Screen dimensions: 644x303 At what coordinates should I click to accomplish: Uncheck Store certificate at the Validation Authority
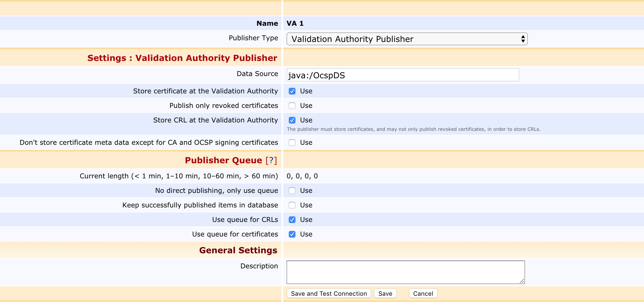click(x=292, y=91)
